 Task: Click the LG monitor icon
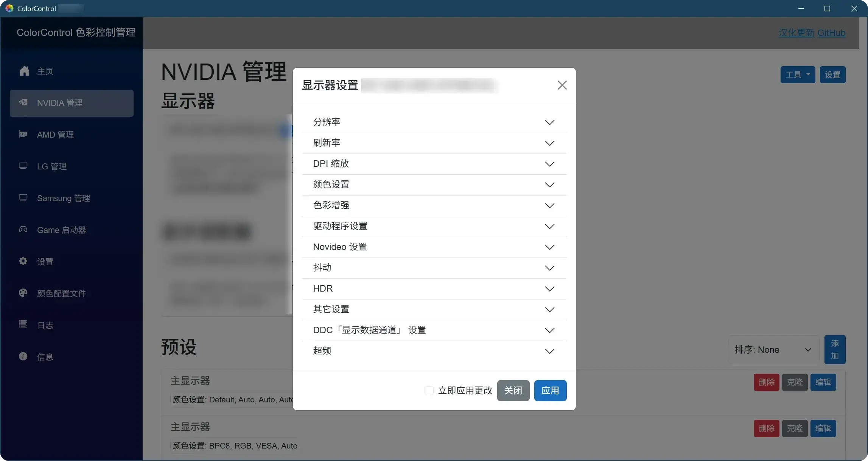point(23,166)
